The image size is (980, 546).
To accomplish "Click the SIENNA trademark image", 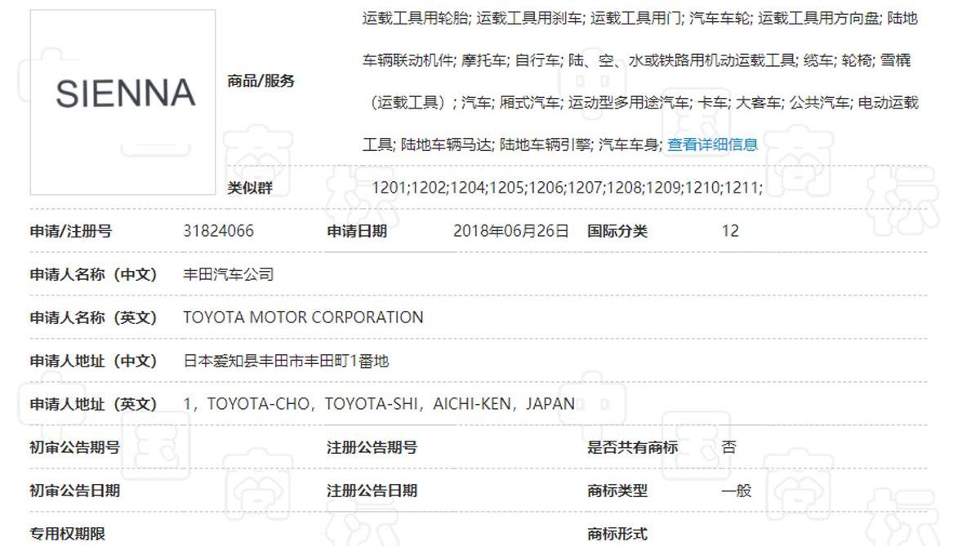I will pos(123,102).
